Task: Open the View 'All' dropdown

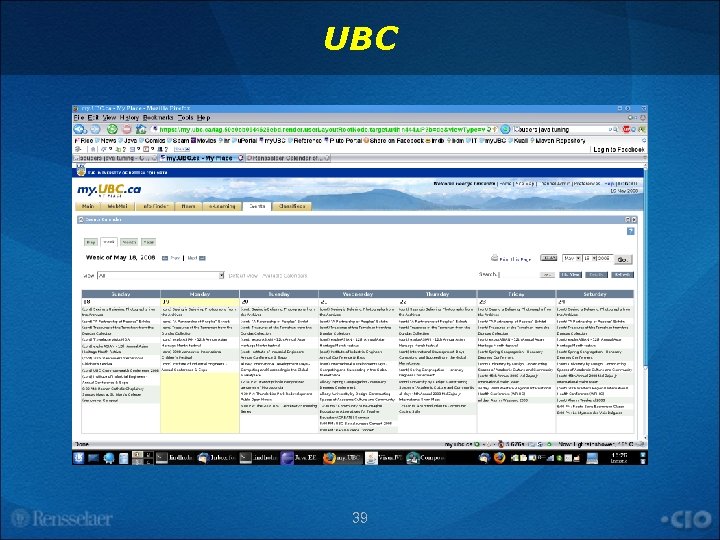Action: pyautogui.click(x=161, y=276)
